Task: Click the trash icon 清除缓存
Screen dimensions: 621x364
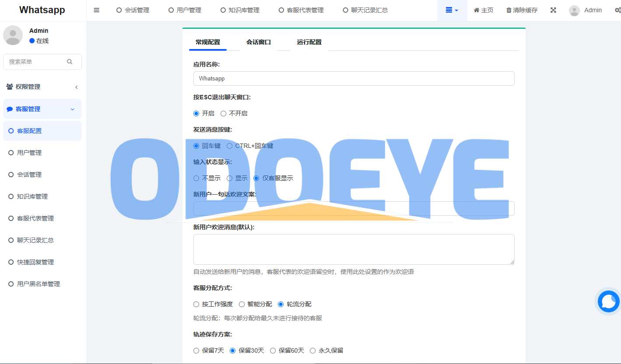Action: pyautogui.click(x=522, y=10)
